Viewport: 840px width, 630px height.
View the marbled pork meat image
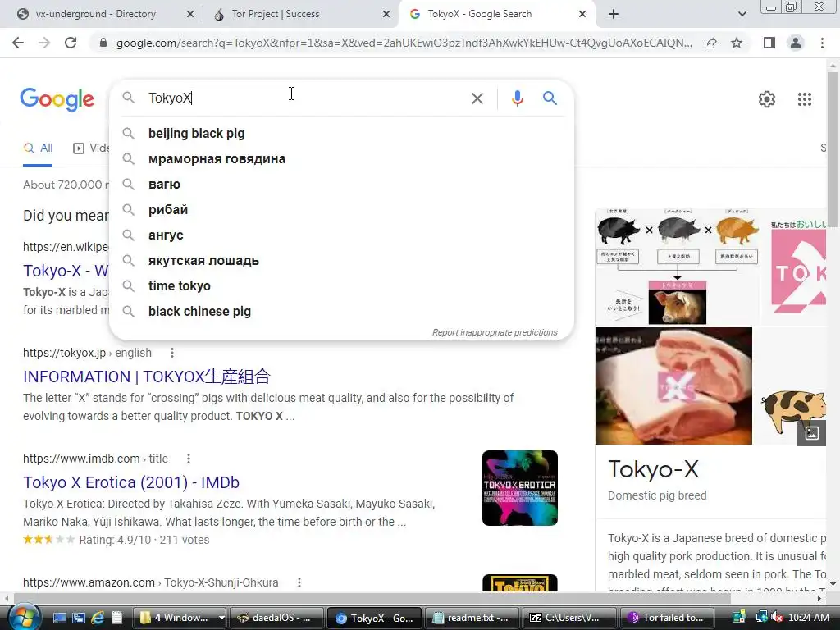point(673,386)
